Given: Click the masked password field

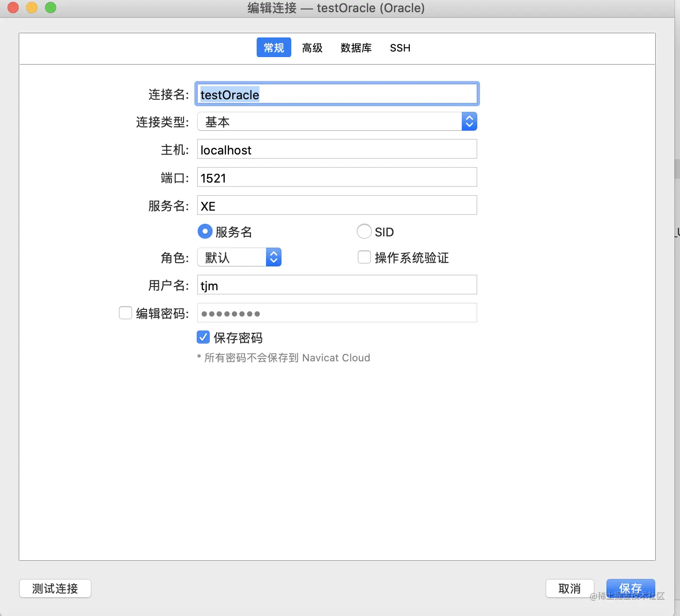Looking at the screenshot, I should 337,313.
